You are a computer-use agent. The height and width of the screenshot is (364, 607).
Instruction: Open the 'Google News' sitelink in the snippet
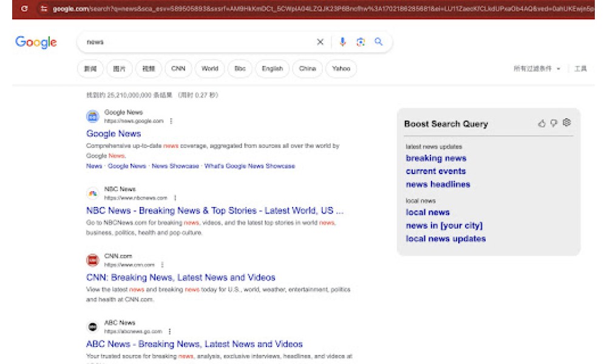(x=127, y=166)
